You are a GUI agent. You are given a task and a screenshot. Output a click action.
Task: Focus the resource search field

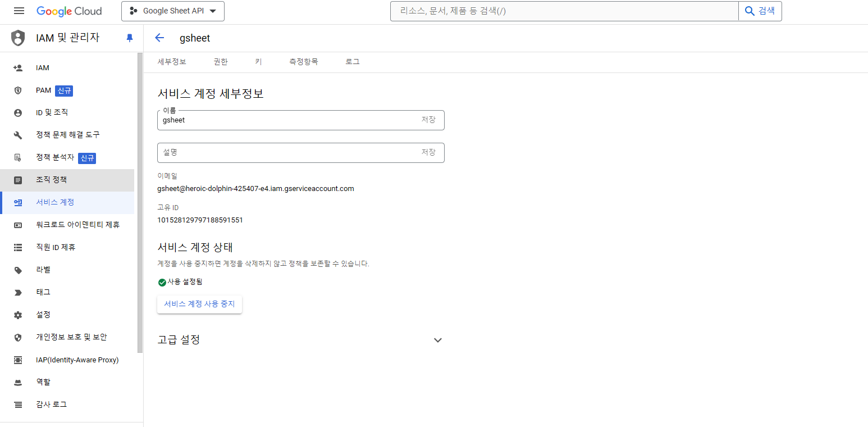point(564,11)
